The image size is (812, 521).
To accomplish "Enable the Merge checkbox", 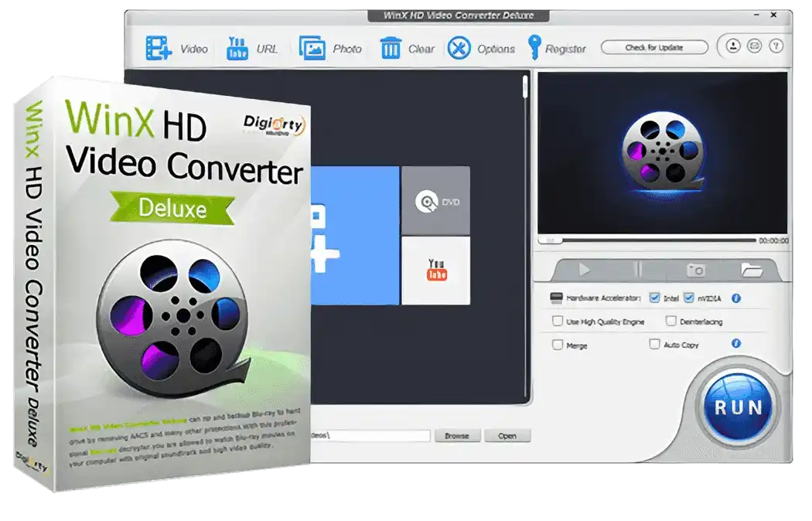I will tap(558, 344).
